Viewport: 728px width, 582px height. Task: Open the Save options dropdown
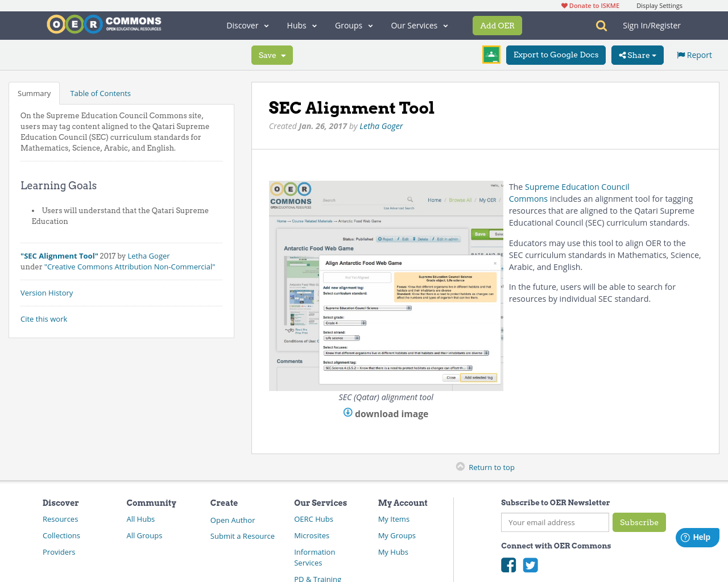pos(272,55)
